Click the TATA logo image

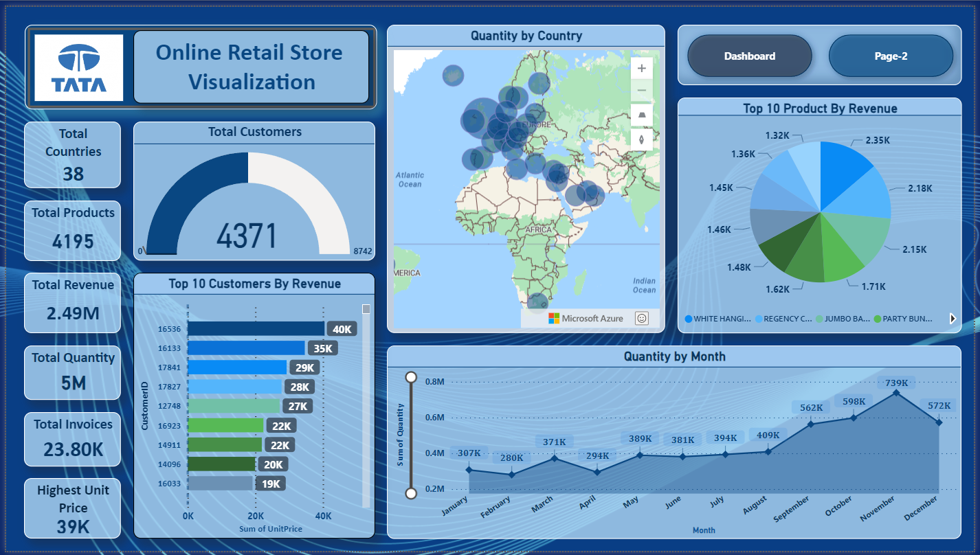[x=79, y=68]
